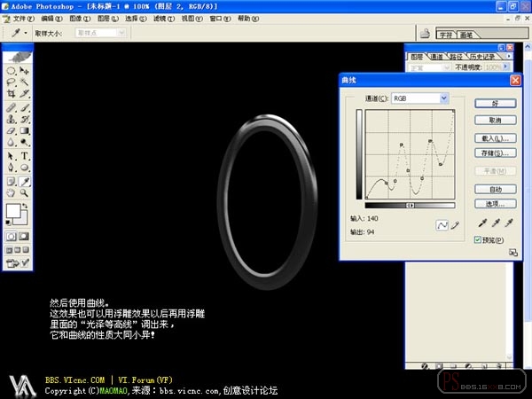Viewport: 532px width, 399px height.
Task: Click the 好 OK button in Curves
Action: (496, 104)
